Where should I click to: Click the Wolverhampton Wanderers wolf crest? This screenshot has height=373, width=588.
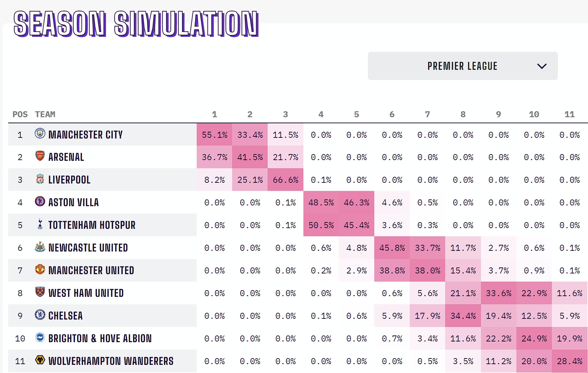(40, 360)
